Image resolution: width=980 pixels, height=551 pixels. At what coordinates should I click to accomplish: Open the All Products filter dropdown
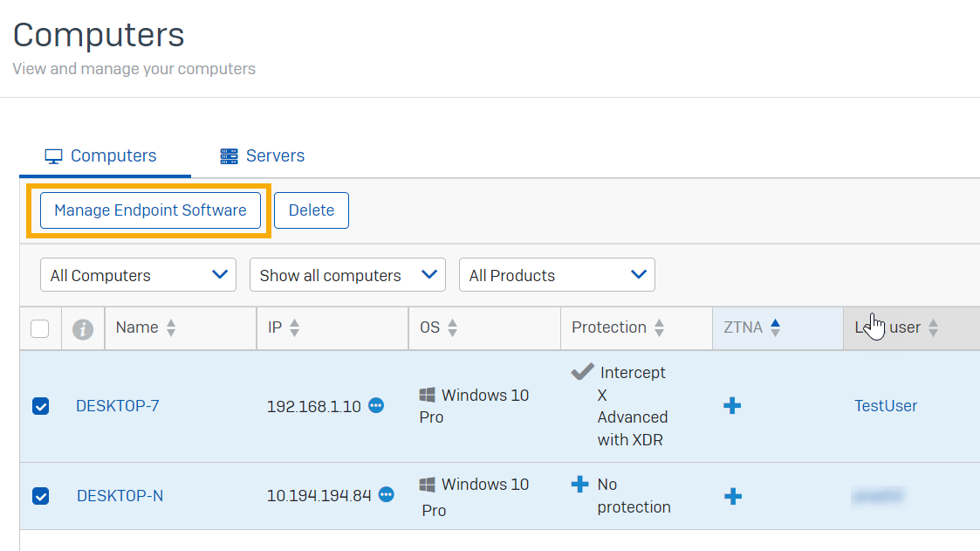pyautogui.click(x=557, y=275)
